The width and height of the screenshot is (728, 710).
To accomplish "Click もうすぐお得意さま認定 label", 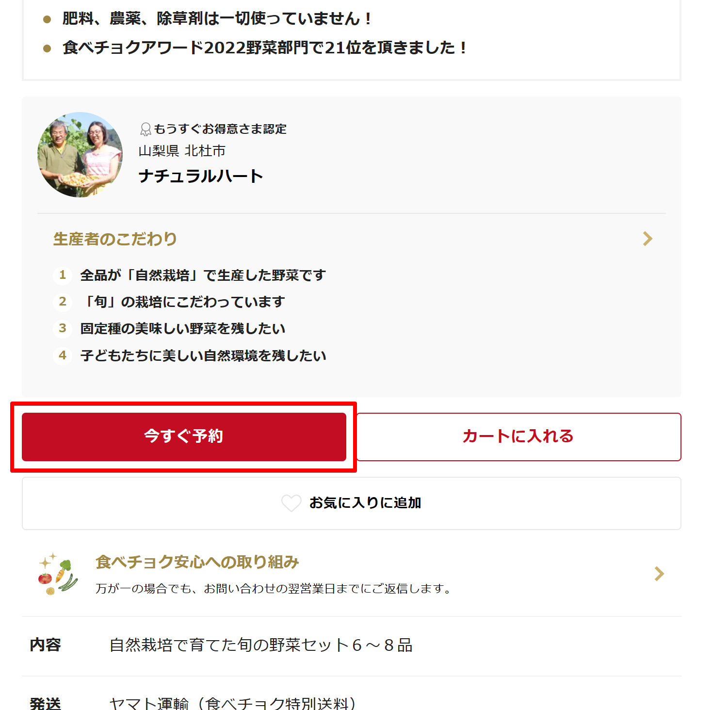I will tap(220, 129).
